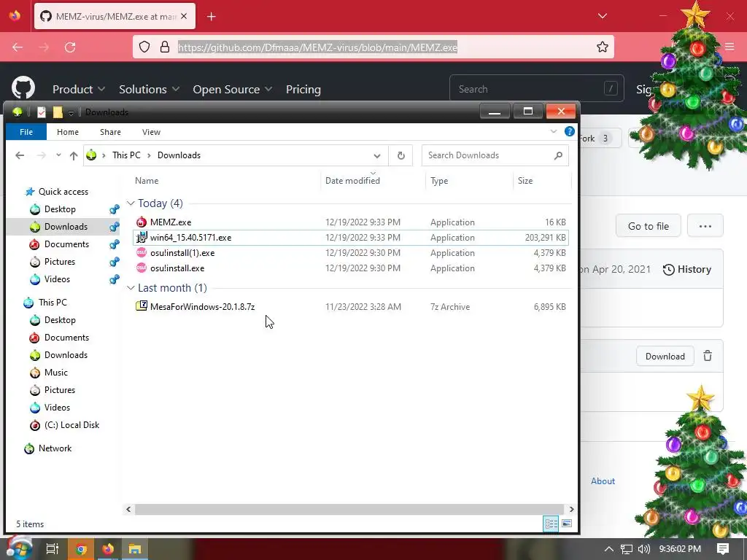Open the three-dots more options button

click(705, 226)
